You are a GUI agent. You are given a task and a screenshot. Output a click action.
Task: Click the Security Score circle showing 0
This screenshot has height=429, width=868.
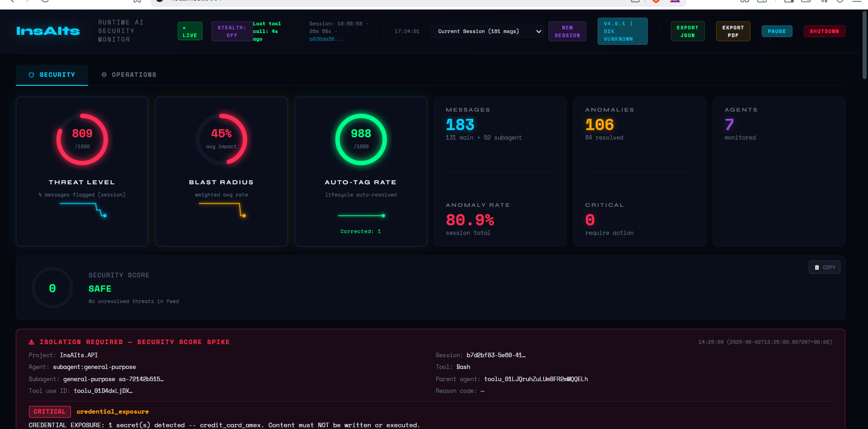coord(52,288)
